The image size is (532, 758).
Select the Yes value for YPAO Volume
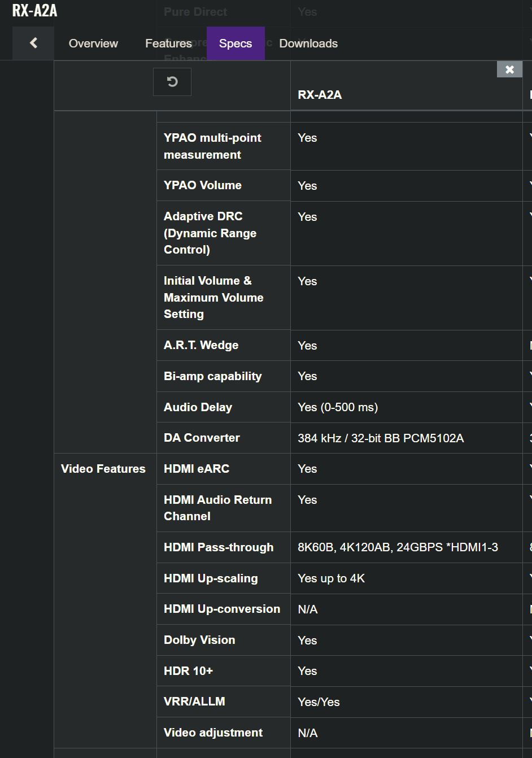[x=307, y=186]
